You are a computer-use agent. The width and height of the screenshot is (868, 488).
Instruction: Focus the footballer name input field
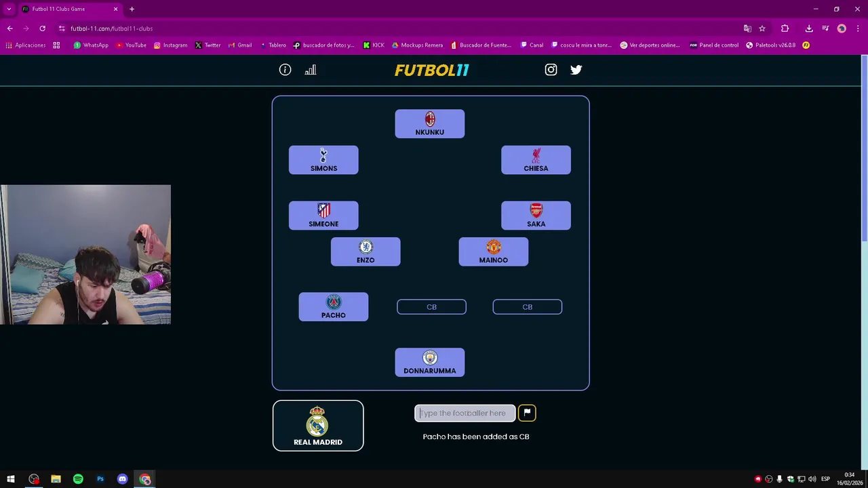(x=465, y=413)
